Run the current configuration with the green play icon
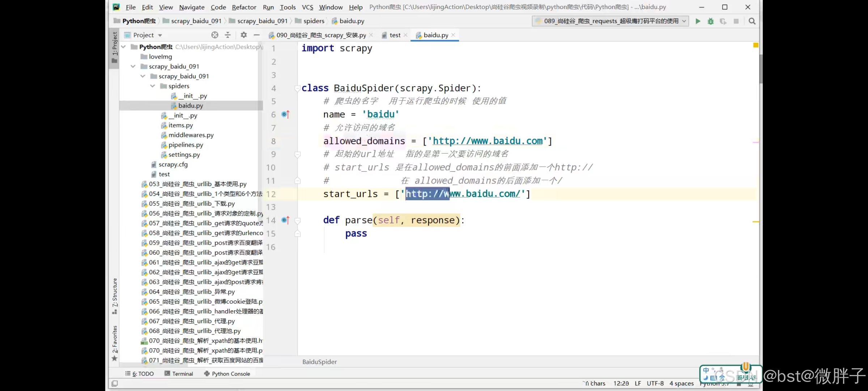 (x=698, y=21)
